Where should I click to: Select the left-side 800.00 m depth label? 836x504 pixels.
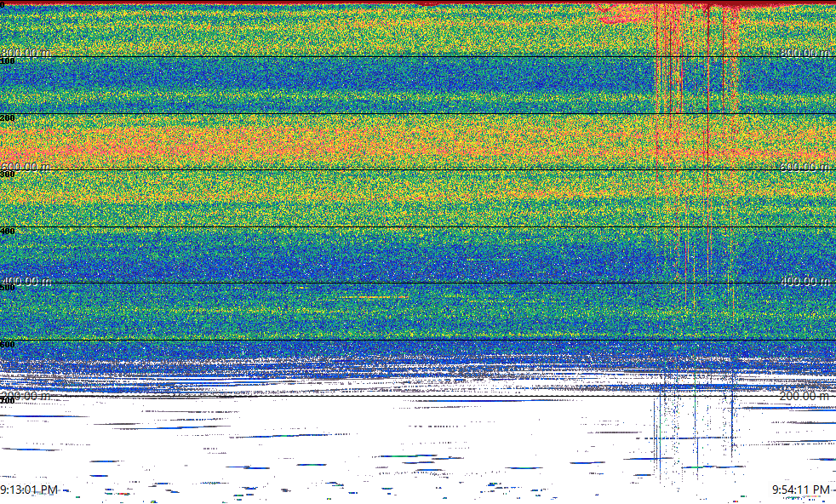[26, 52]
